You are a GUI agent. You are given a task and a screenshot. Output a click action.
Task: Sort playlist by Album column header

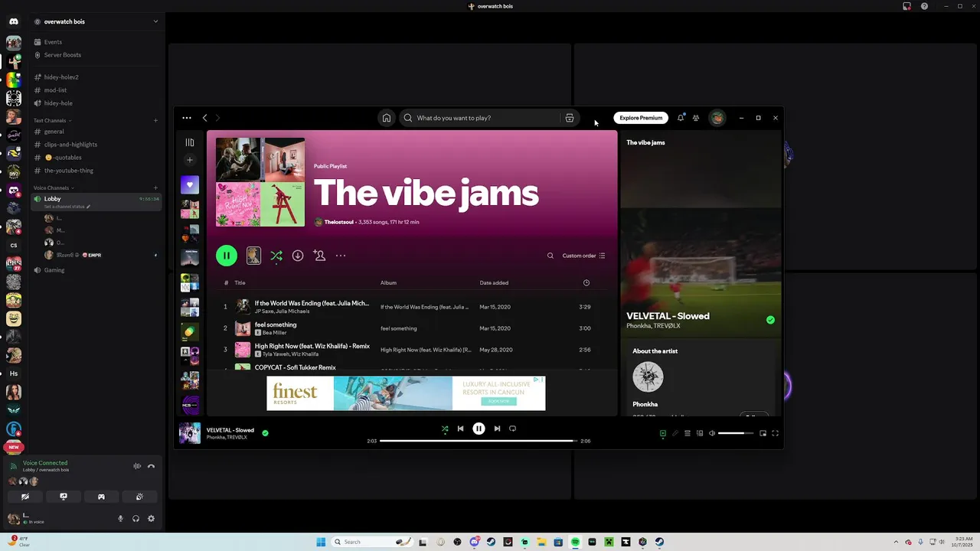[x=388, y=283]
